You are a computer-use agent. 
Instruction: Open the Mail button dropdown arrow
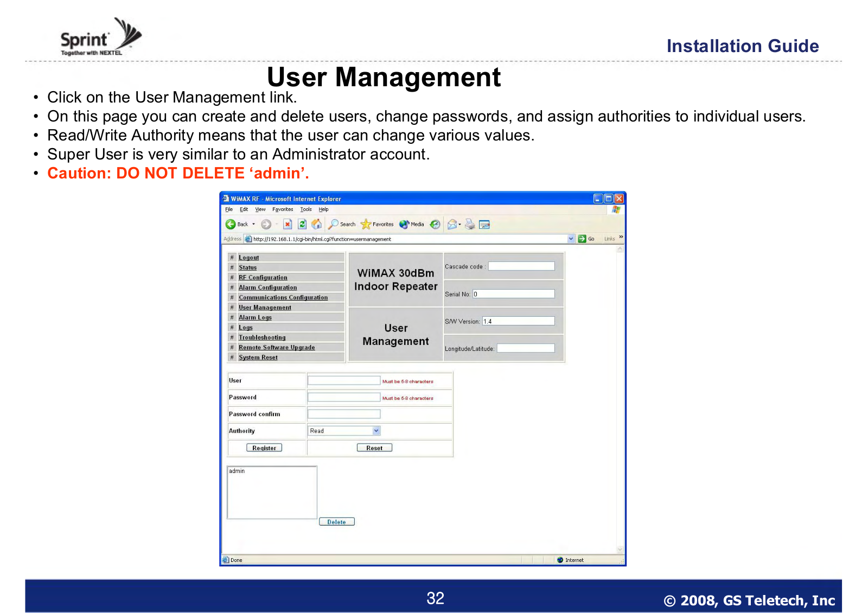[x=460, y=224]
